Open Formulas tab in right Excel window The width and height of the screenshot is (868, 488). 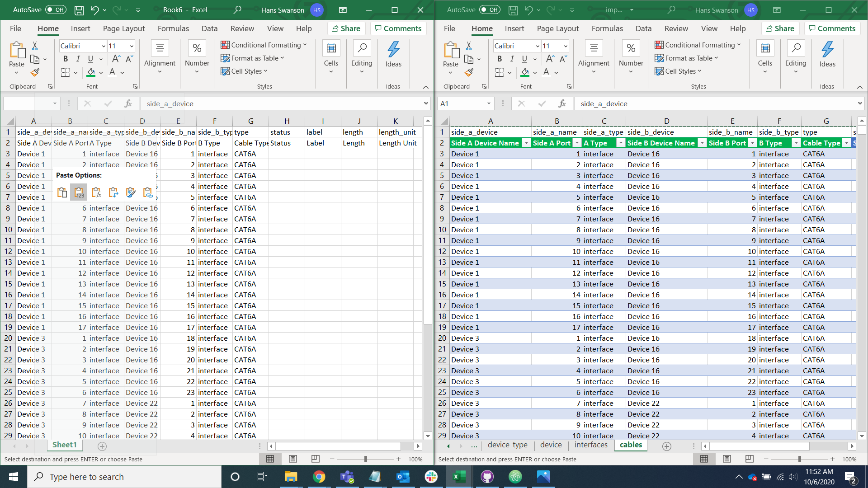click(x=607, y=28)
